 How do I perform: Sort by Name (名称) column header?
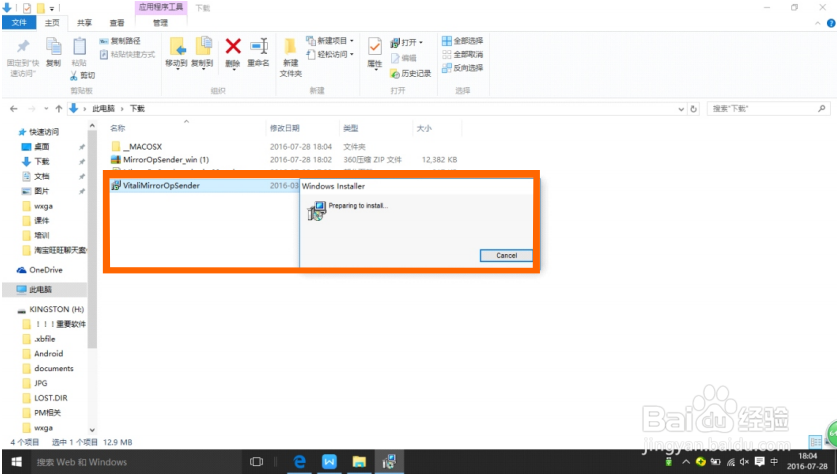pyautogui.click(x=118, y=128)
